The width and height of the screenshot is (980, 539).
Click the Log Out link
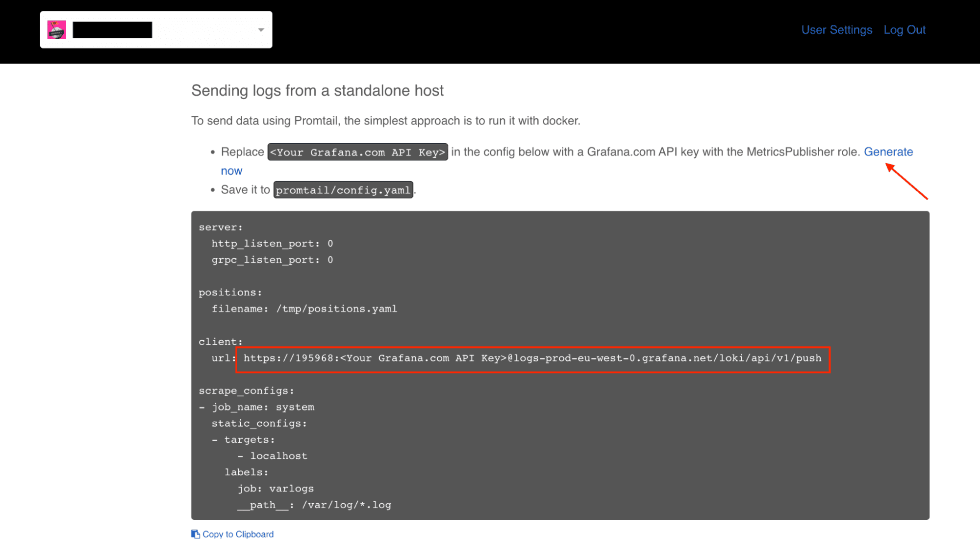904,30
